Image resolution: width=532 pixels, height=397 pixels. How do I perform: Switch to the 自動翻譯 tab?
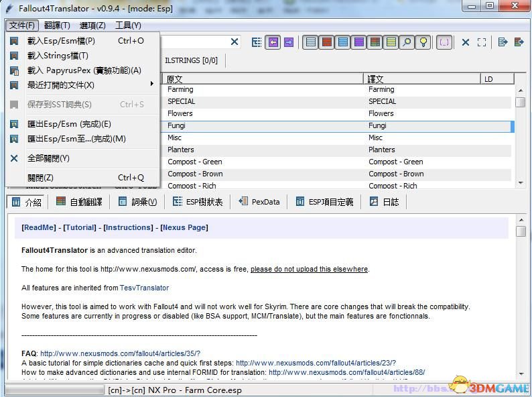[x=79, y=202]
